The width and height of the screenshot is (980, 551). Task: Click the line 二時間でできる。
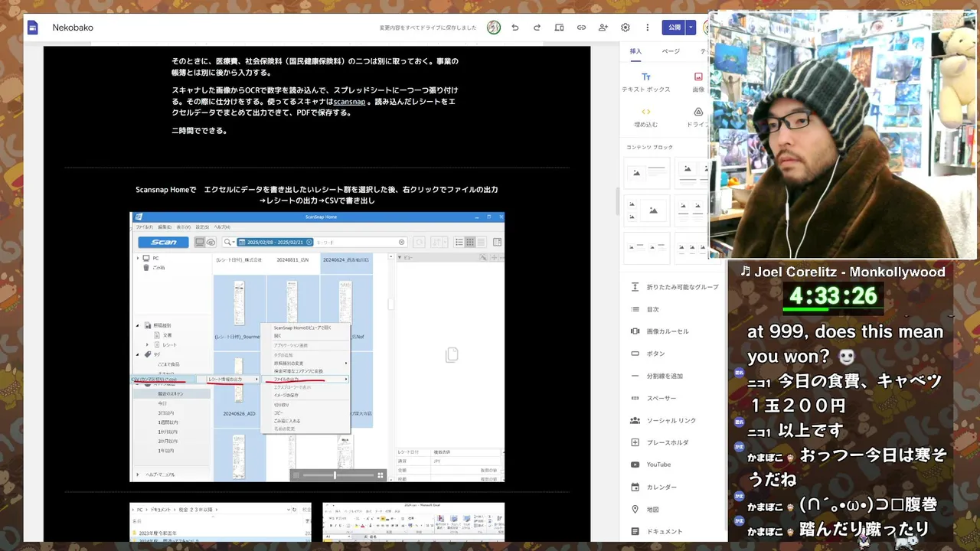tap(199, 131)
